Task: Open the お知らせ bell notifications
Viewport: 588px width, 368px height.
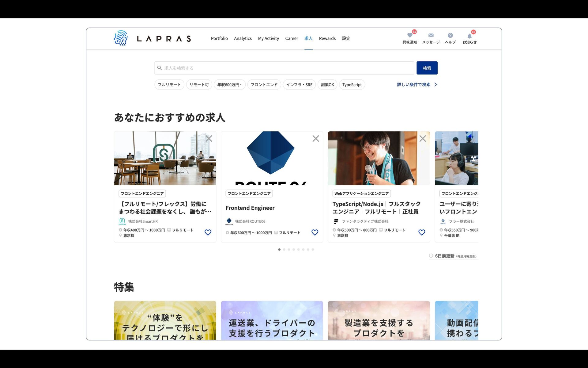Action: 469,36
